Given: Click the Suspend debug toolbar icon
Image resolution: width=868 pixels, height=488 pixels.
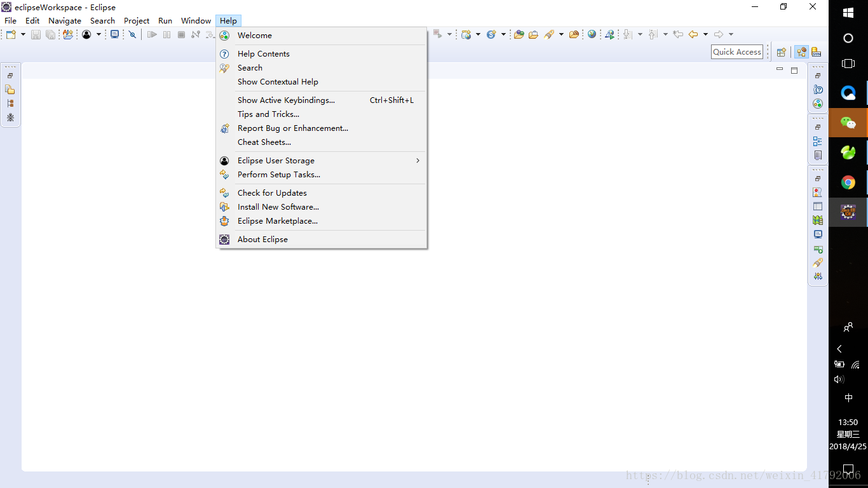Looking at the screenshot, I should tap(166, 34).
